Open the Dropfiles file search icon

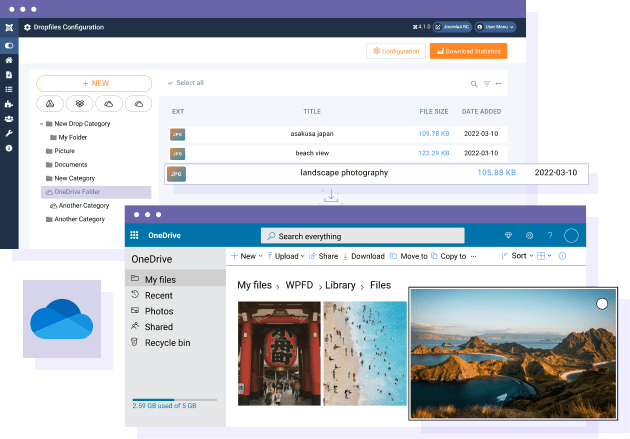[x=474, y=84]
